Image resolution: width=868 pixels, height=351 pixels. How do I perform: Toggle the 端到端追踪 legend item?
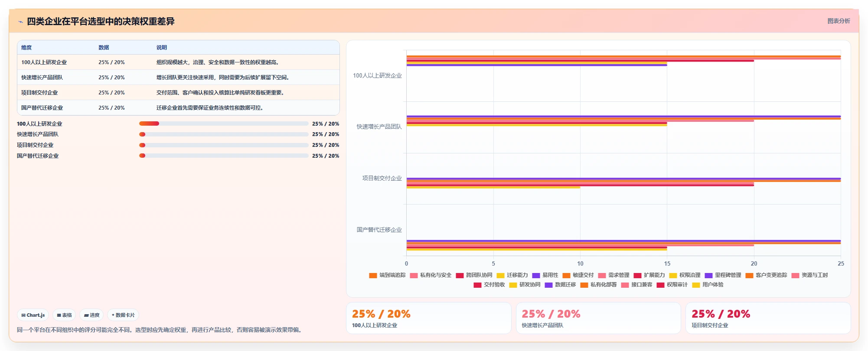pos(387,275)
